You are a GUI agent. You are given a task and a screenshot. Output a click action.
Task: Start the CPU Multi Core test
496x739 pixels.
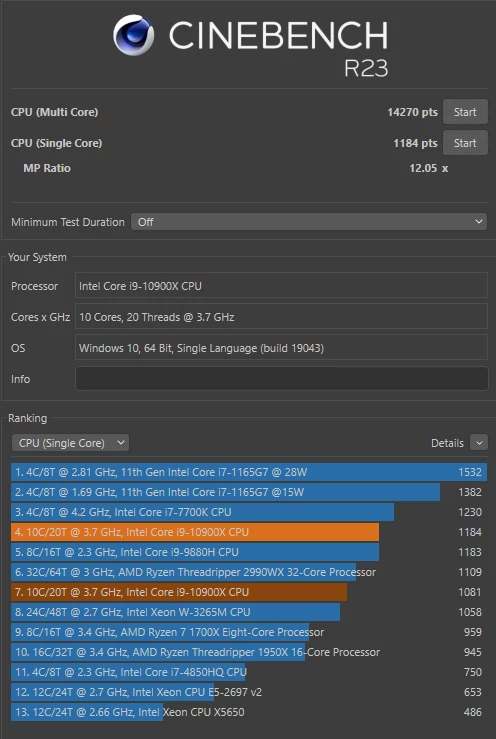465,112
